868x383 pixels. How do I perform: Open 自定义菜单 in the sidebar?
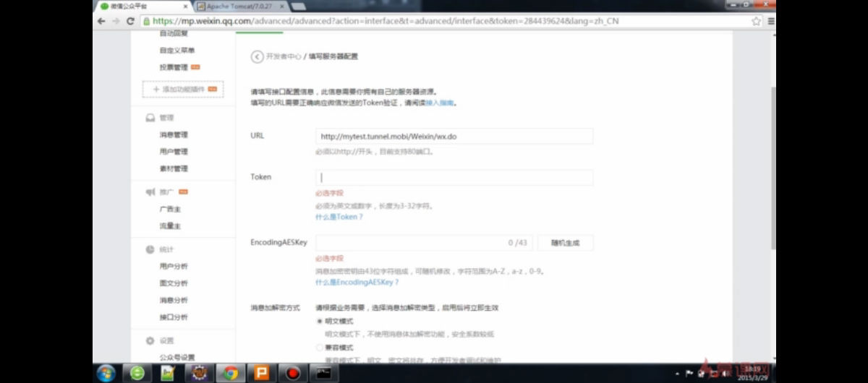click(x=177, y=51)
